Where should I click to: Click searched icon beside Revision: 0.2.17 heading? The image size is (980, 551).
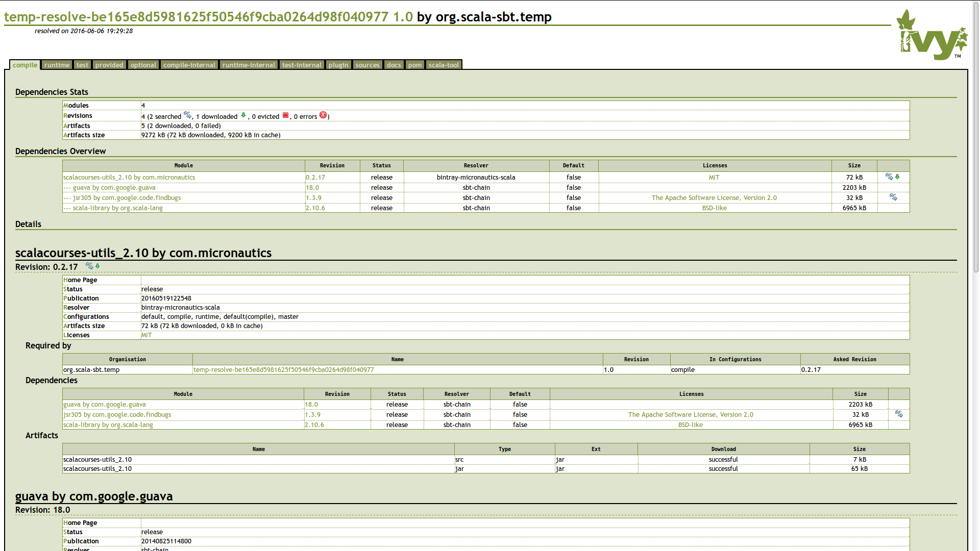click(x=89, y=266)
